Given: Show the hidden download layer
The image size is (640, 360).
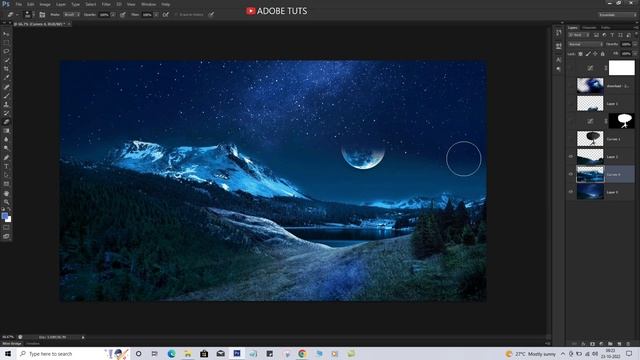Looking at the screenshot, I should coord(571,86).
